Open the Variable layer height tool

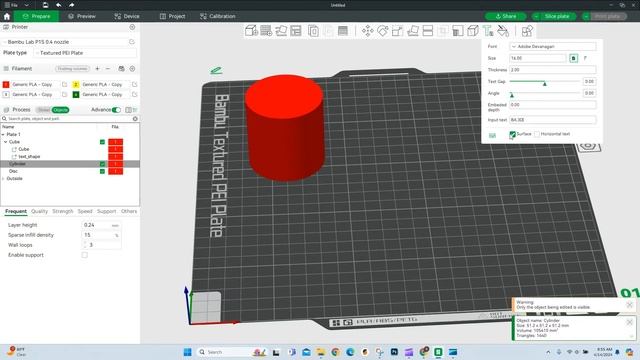point(343,31)
